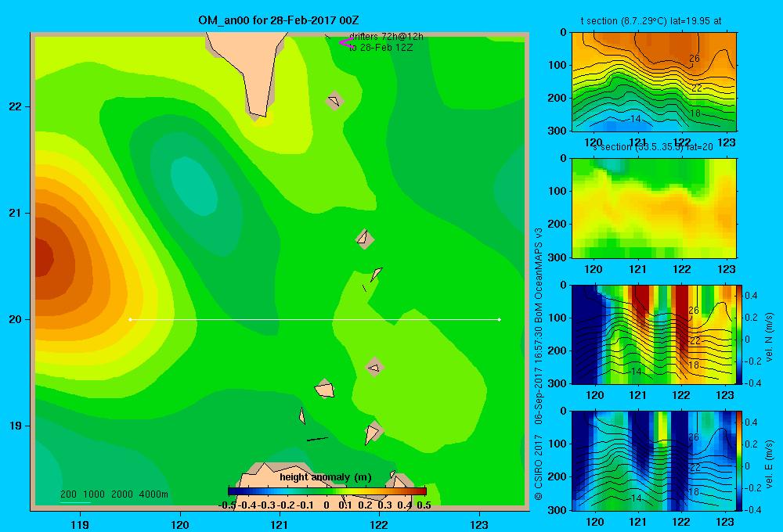Screen dimensions: 783x532
Task: Click the 'drifters 72h@12h' label
Action: click(x=386, y=37)
